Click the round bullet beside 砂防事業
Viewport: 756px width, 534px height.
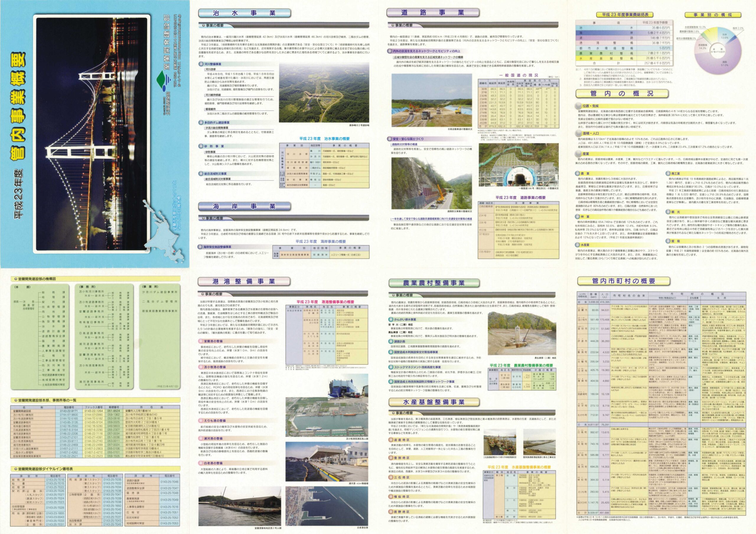(x=201, y=146)
